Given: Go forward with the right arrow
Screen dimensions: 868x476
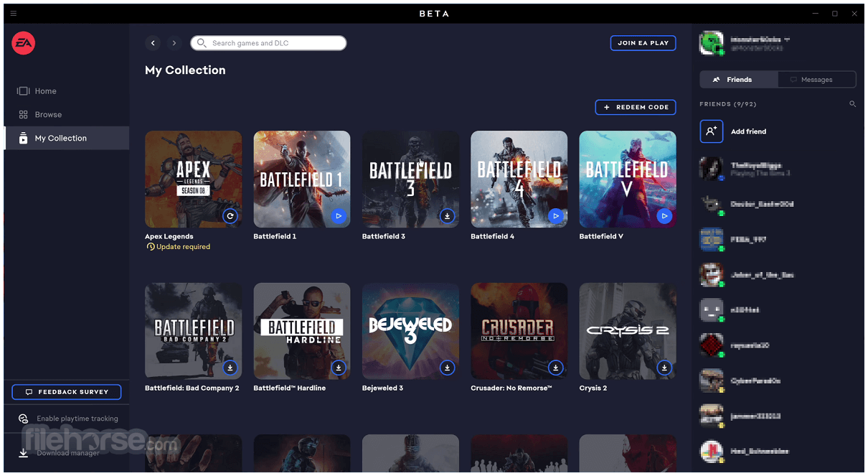Looking at the screenshot, I should click(x=174, y=43).
